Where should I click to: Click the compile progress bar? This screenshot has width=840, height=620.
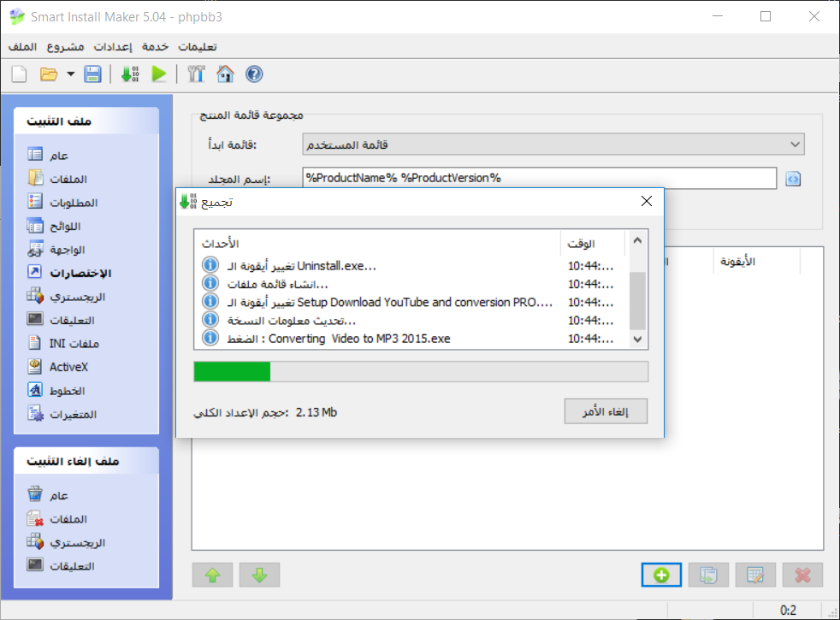click(x=421, y=371)
